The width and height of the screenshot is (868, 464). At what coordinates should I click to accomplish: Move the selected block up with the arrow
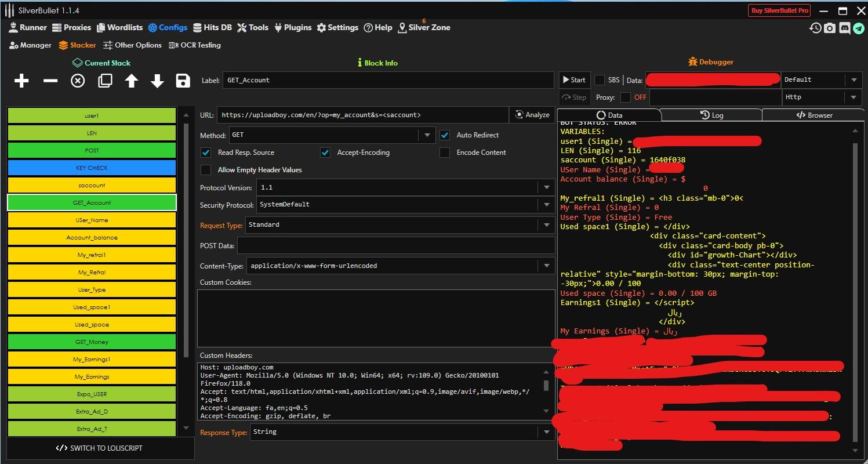click(132, 81)
